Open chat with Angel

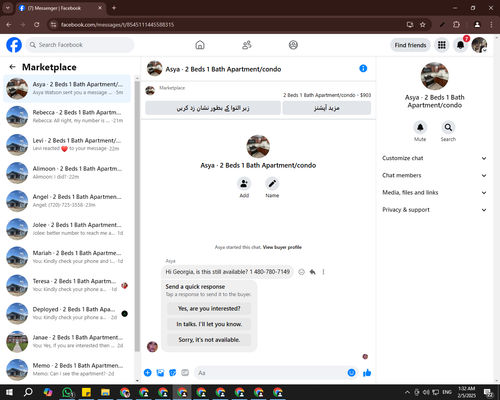[67, 201]
